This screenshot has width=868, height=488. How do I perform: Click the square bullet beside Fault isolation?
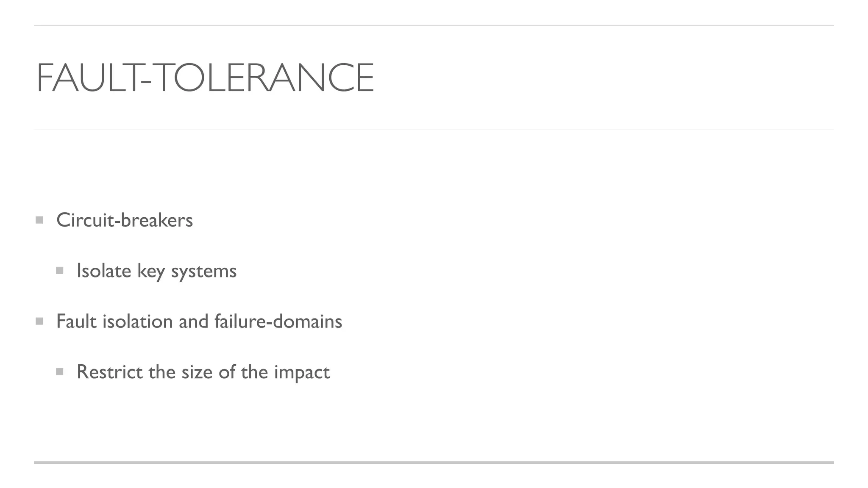(39, 321)
